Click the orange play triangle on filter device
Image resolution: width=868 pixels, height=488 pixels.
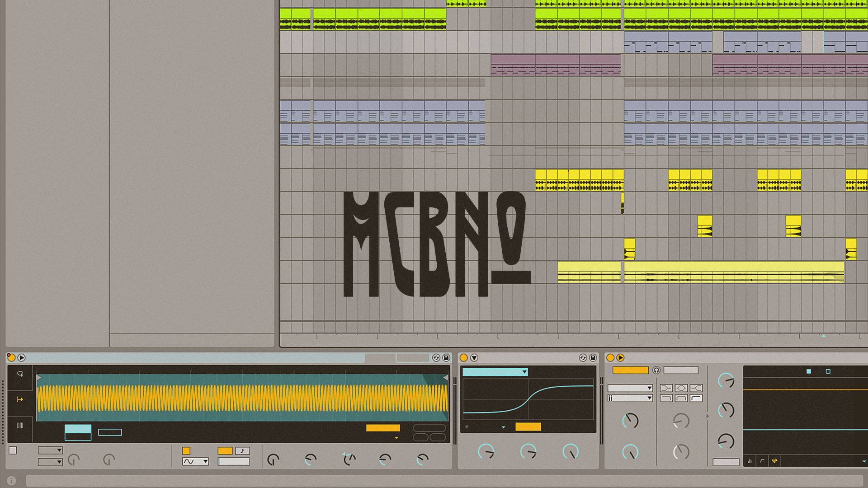[620, 358]
